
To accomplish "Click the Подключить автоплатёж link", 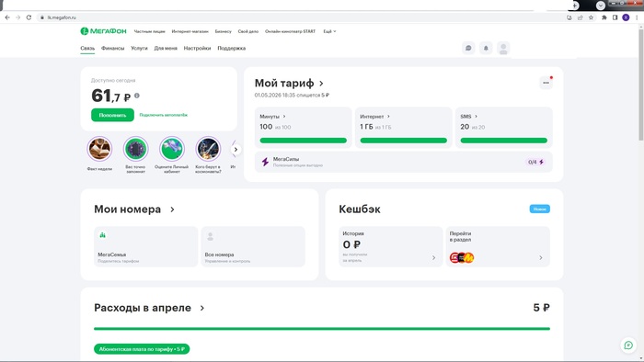I will point(164,115).
